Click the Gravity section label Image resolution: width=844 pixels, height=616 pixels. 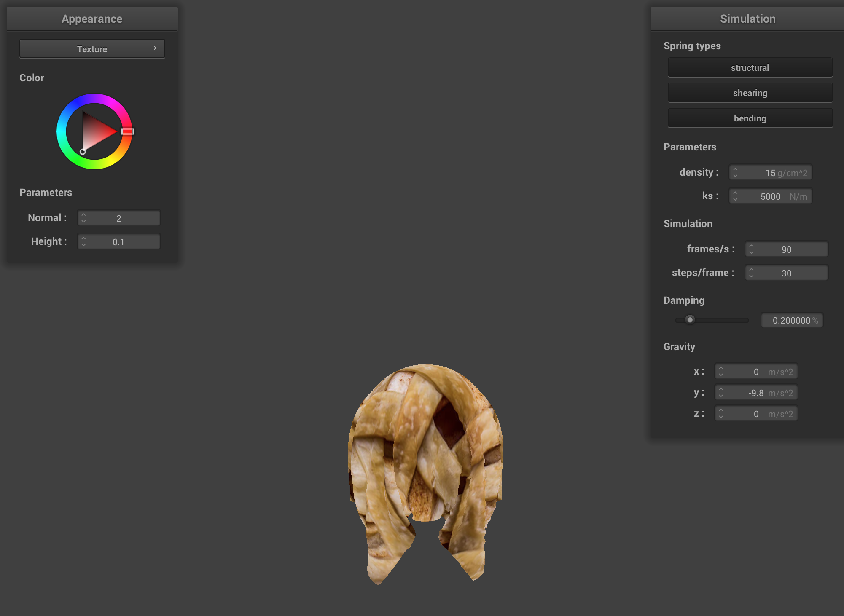pyautogui.click(x=679, y=346)
